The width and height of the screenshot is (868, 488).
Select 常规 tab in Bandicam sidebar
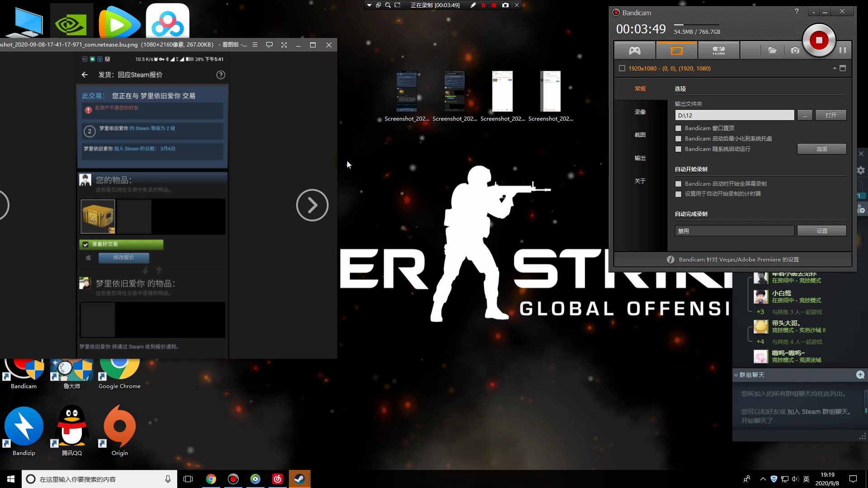tap(640, 89)
